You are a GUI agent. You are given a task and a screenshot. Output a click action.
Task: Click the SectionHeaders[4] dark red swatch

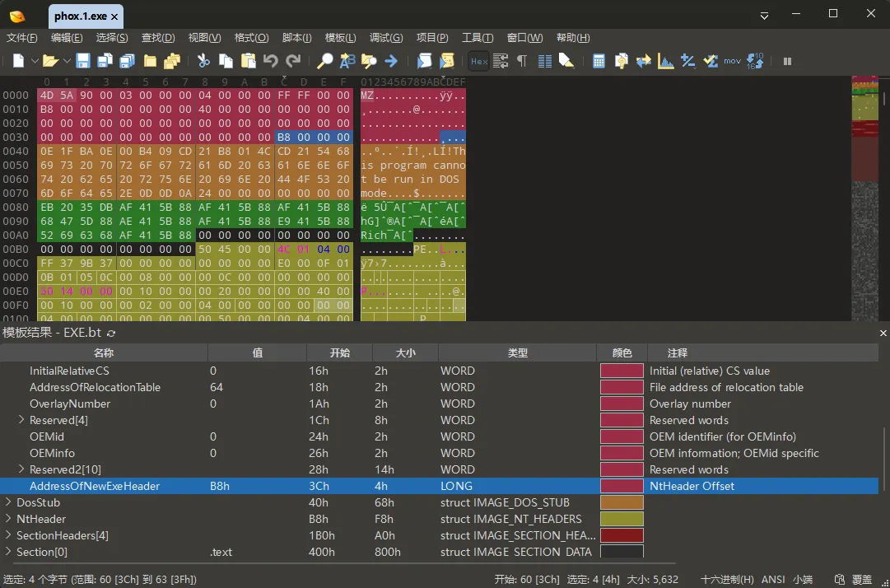(622, 535)
